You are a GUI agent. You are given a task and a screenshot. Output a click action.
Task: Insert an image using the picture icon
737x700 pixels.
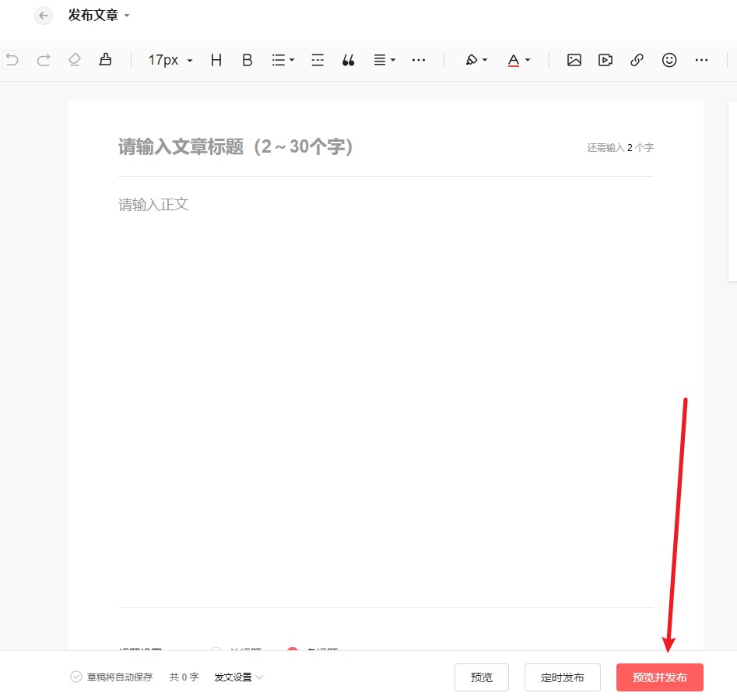pos(574,60)
